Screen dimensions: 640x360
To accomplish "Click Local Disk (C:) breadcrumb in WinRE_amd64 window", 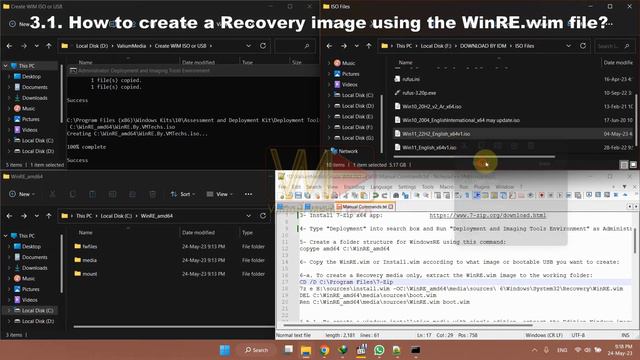I will (116, 216).
